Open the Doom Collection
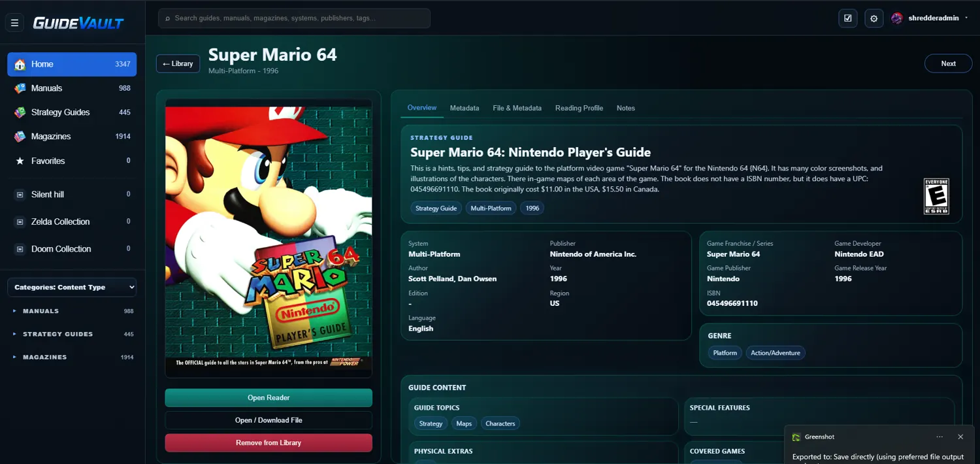 [72, 249]
